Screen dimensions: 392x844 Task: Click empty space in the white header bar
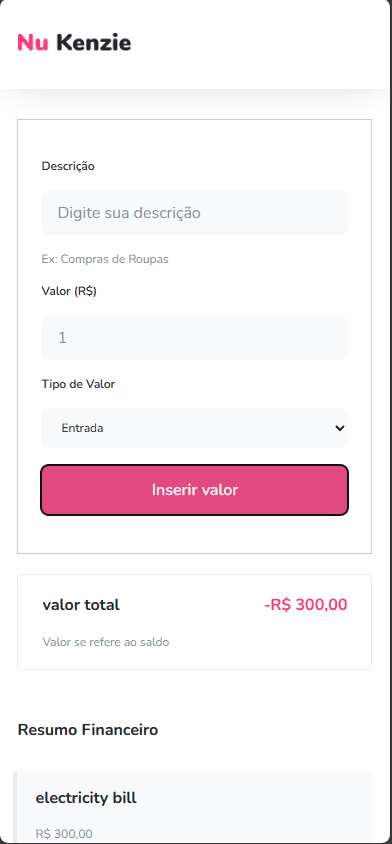pos(258,43)
